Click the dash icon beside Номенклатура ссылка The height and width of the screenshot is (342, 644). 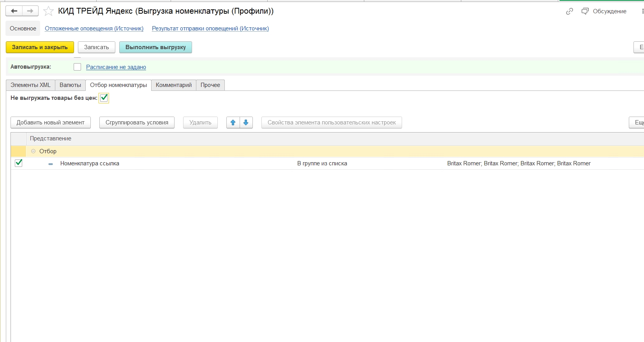51,164
